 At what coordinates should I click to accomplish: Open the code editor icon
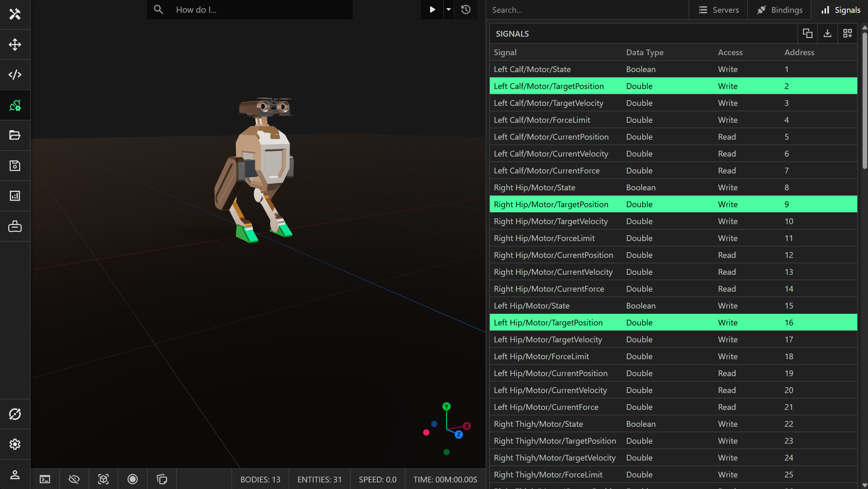click(15, 75)
